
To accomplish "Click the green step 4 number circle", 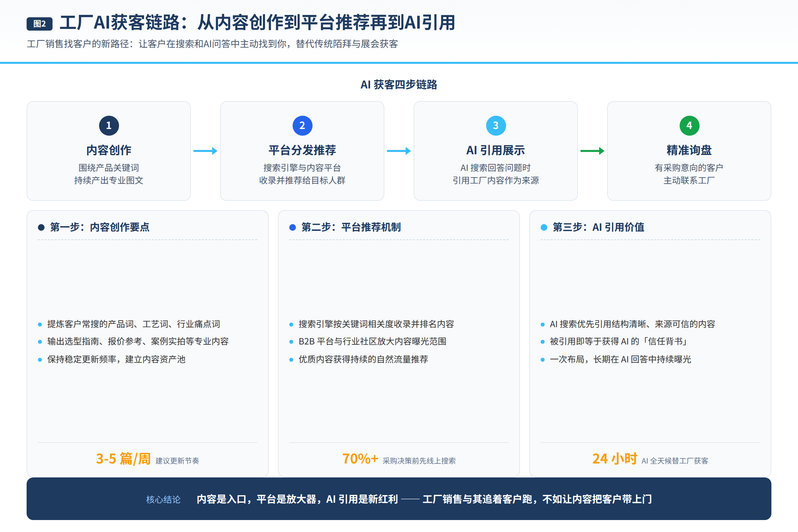I will (x=689, y=126).
